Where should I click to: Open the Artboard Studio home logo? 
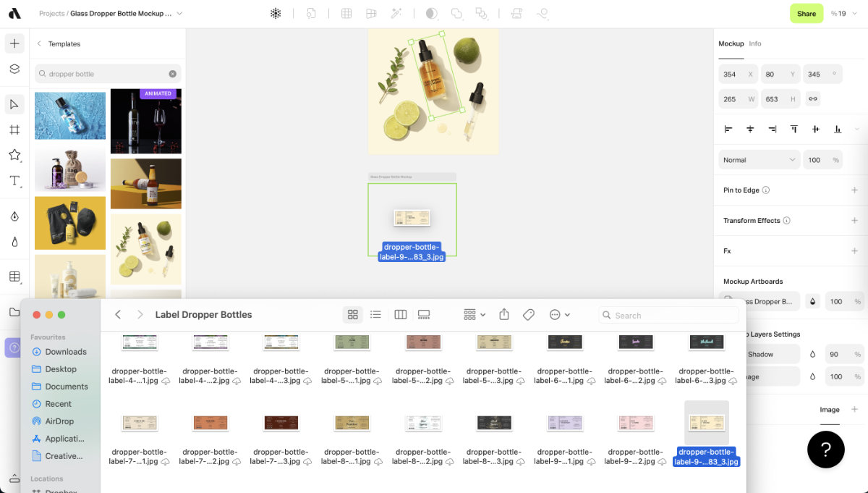pyautogui.click(x=14, y=13)
